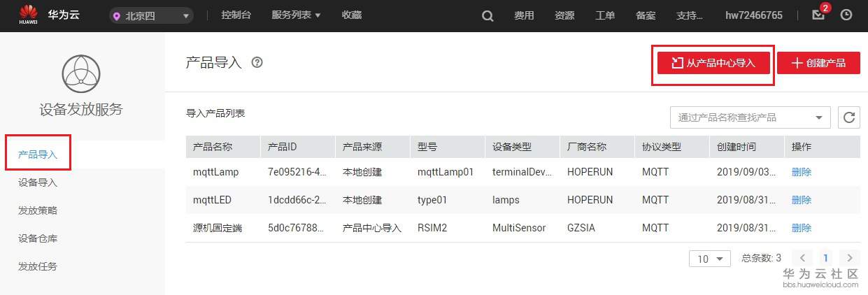Screen dimensions: 868x295
Task: Expand the 服务列表 menu
Action: [x=296, y=15]
